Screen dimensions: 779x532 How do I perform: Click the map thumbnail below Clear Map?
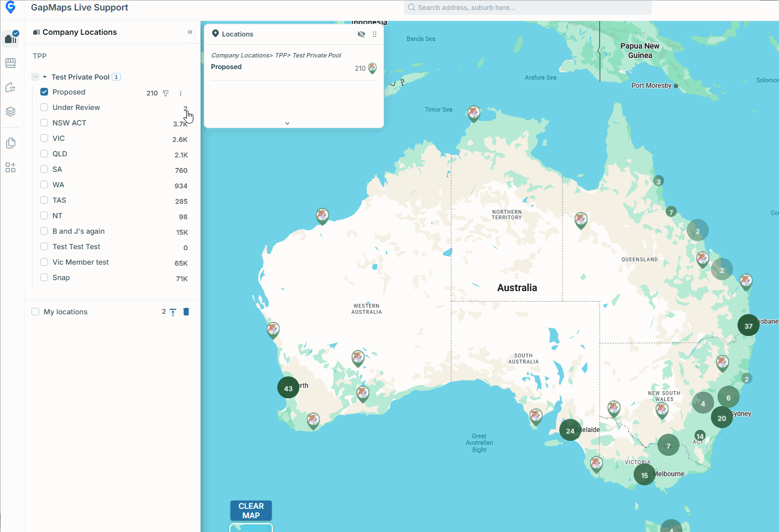(x=251, y=528)
